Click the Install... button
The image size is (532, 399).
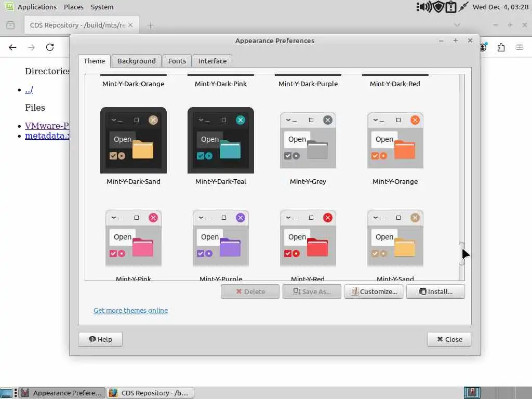[436, 292]
